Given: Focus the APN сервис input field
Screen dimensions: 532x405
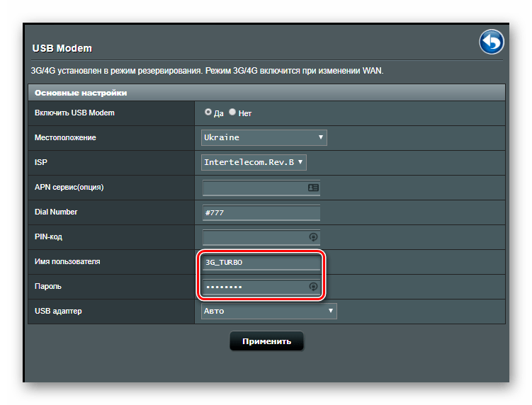Looking at the screenshot, I should (261, 188).
